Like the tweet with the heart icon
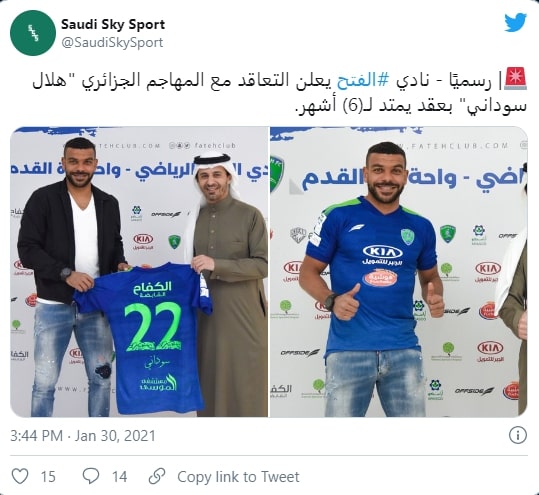The height and width of the screenshot is (495, 539). tap(20, 476)
